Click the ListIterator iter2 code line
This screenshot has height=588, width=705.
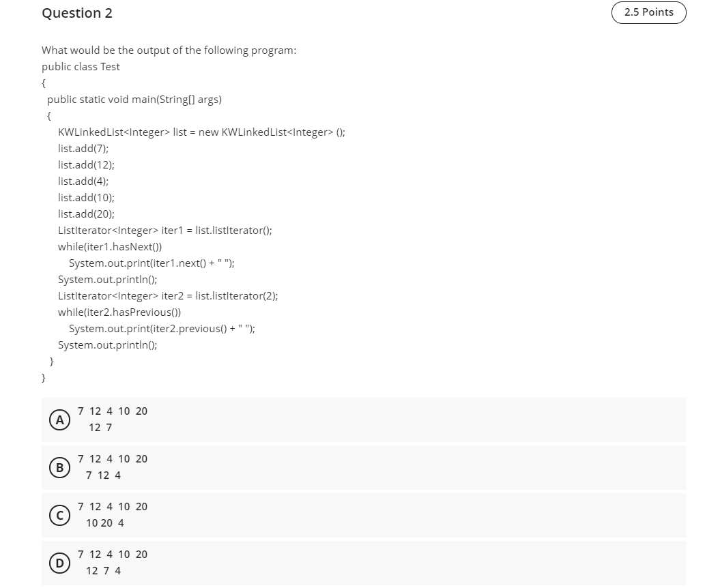click(x=167, y=295)
